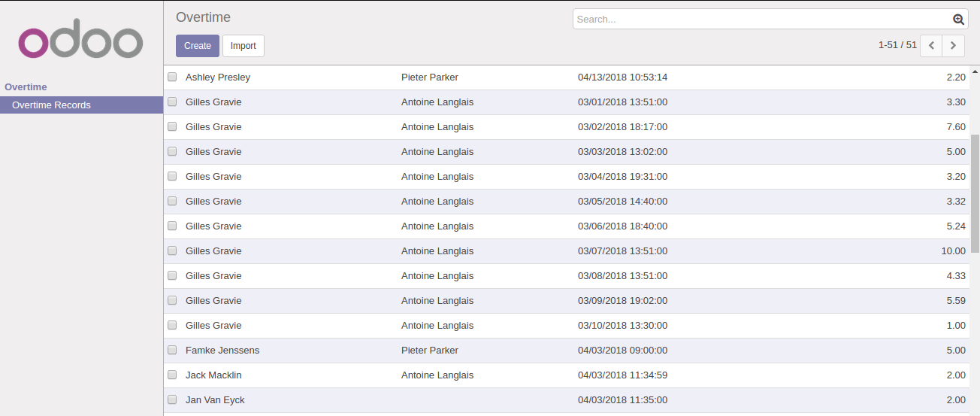The image size is (980, 416).
Task: Select checkbox for 03/07/2018 Gilles Gravie row
Action: point(172,251)
